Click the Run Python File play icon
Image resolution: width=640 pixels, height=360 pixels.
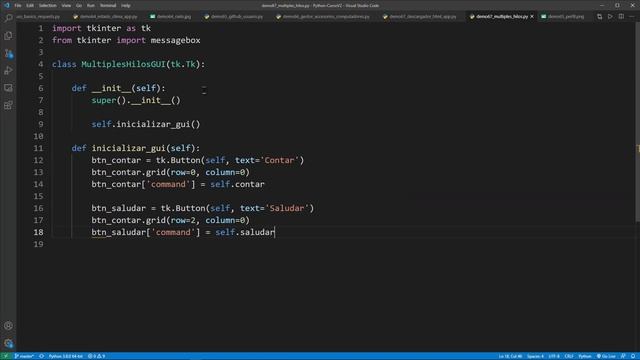pos(610,16)
